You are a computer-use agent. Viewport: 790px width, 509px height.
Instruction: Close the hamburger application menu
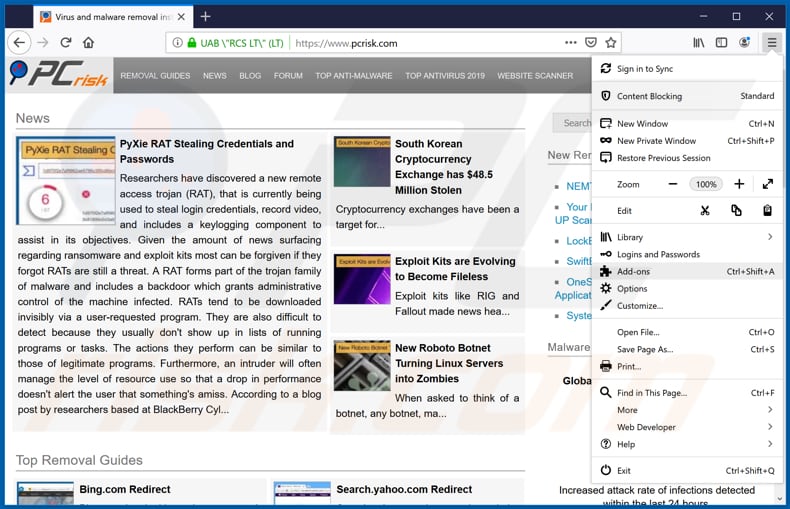tap(772, 43)
